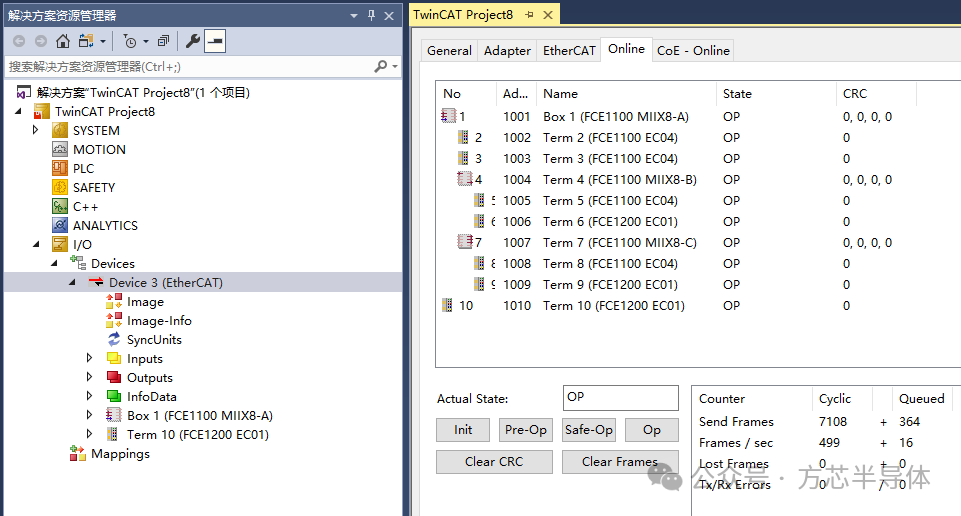Click the Home icon in Solution Explorer toolbar
Screen dimensions: 961x516
63,41
